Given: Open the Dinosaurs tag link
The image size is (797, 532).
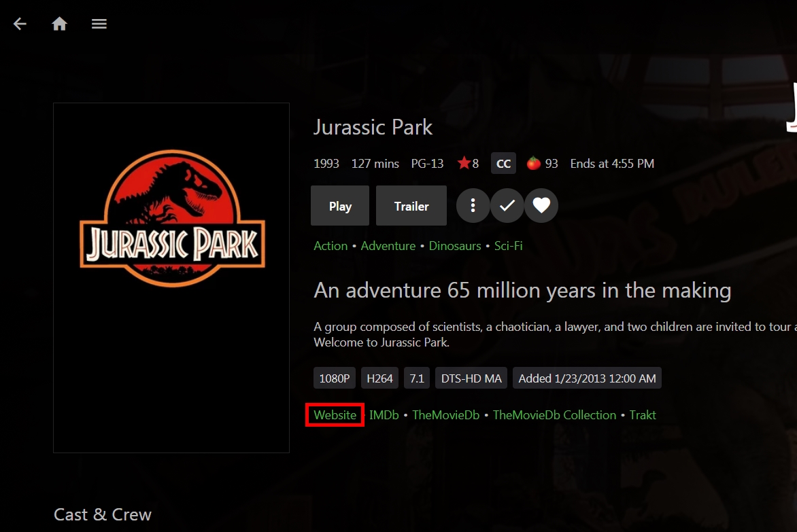Looking at the screenshot, I should (x=455, y=246).
